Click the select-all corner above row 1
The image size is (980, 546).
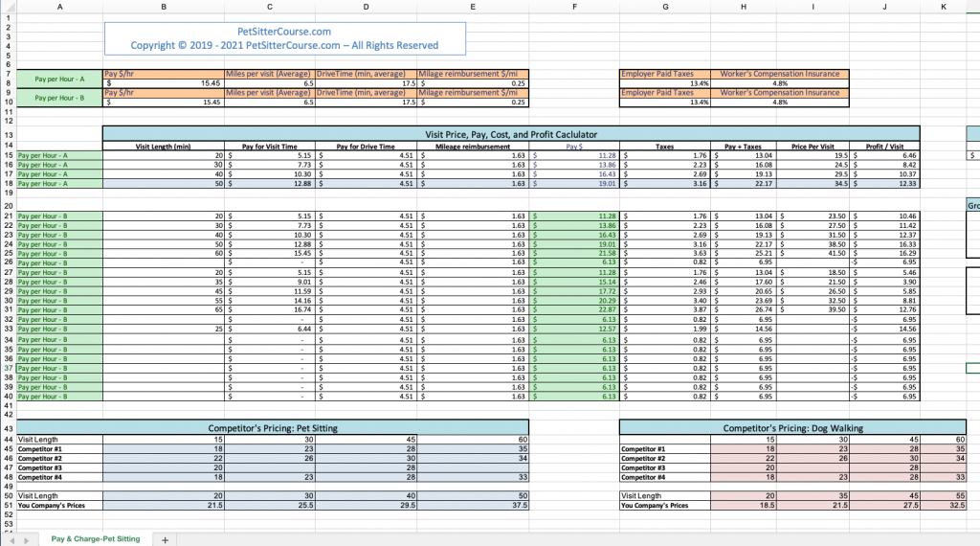8,6
